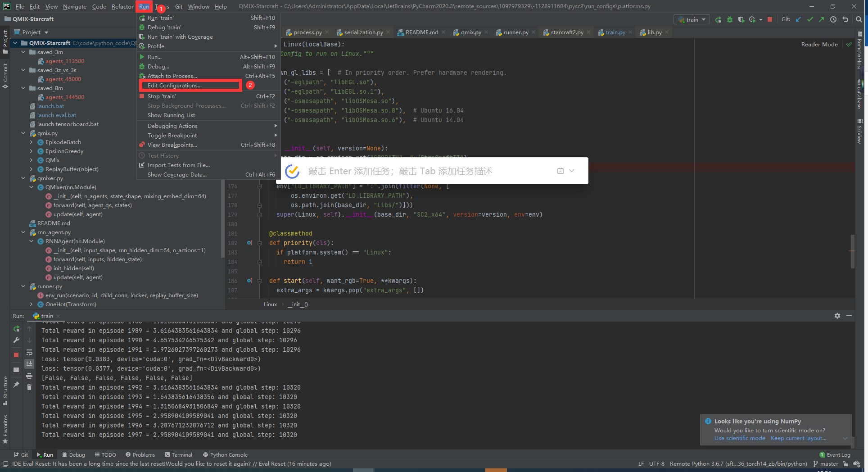The image size is (868, 472).
Task: Click the Git Update Project blue arrow
Action: 798,19
